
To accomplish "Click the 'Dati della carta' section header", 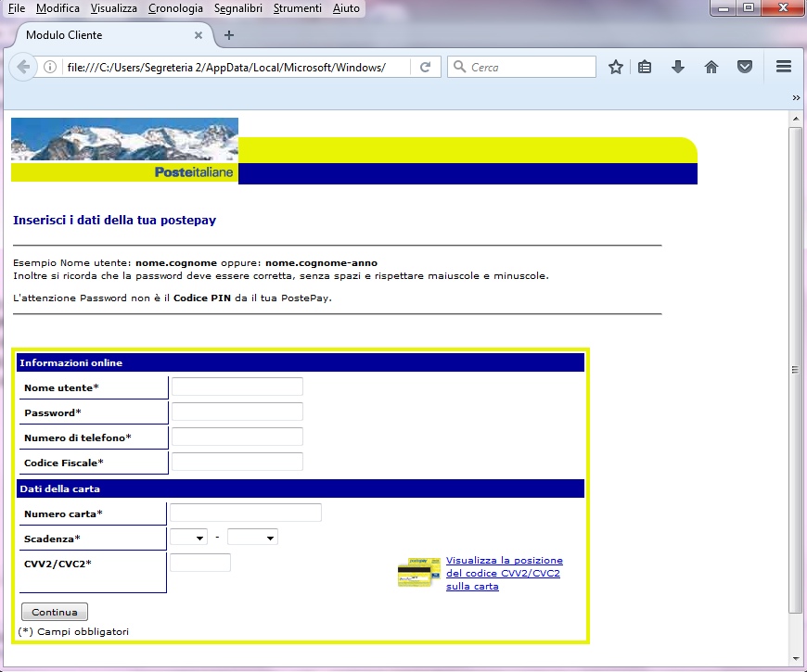I will click(x=301, y=488).
